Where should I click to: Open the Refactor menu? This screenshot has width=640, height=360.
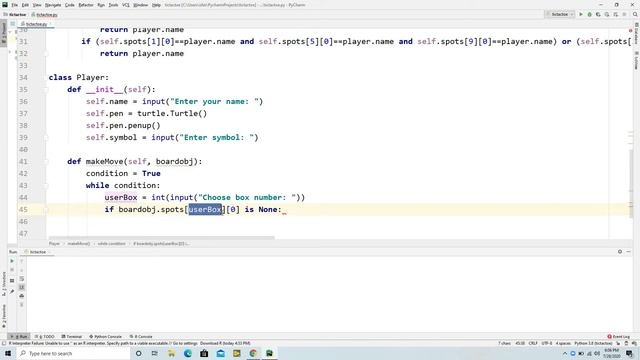(x=86, y=5)
